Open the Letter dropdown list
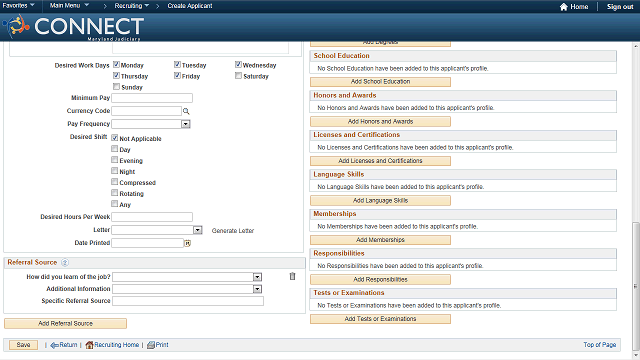Screen dimensions: 640x360 [x=198, y=230]
